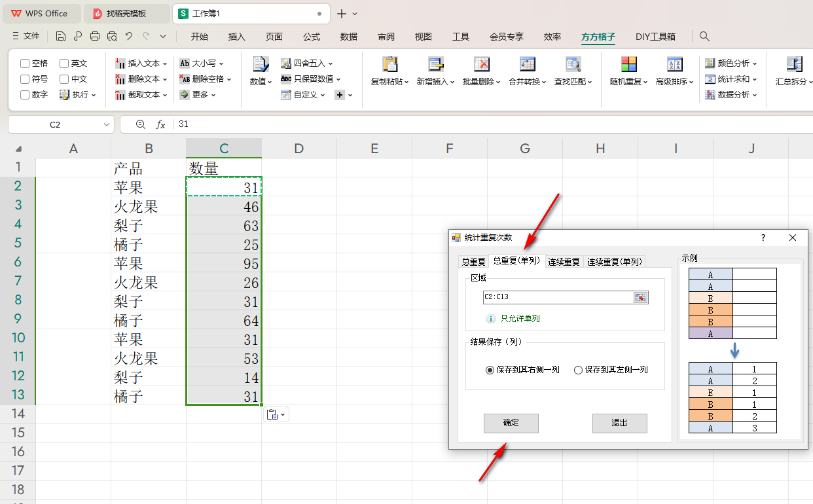This screenshot has height=504, width=813.
Task: Click the 高级排序 sort icon
Action: pos(675,64)
